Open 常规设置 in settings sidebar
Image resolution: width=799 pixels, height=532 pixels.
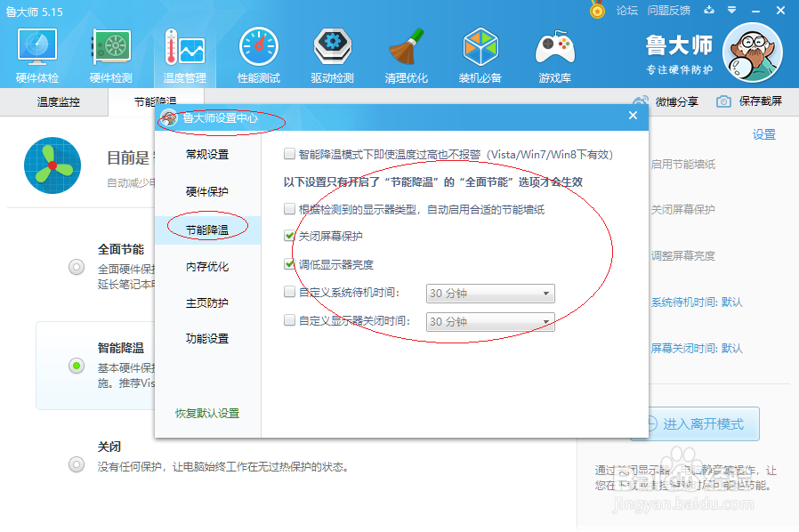[x=207, y=155]
